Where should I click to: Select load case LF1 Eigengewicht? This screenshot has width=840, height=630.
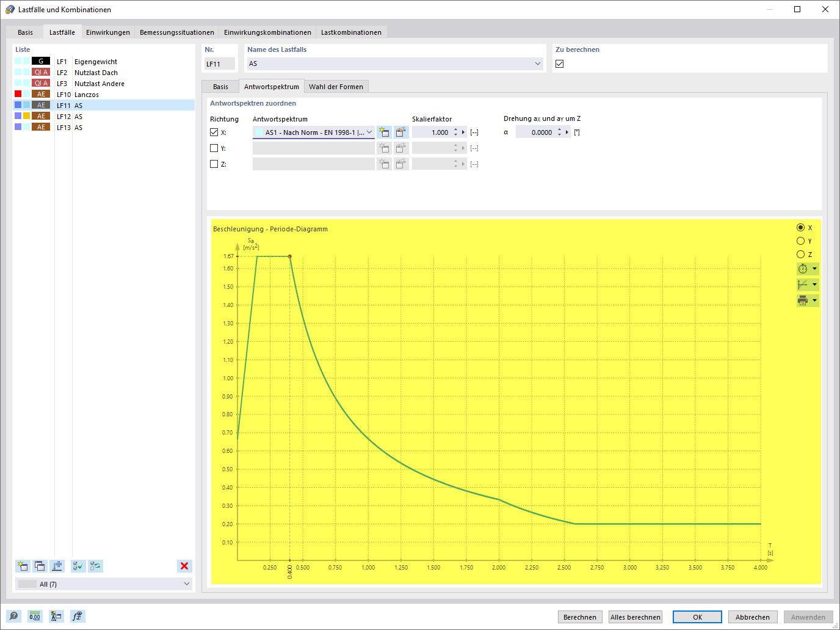coord(104,62)
